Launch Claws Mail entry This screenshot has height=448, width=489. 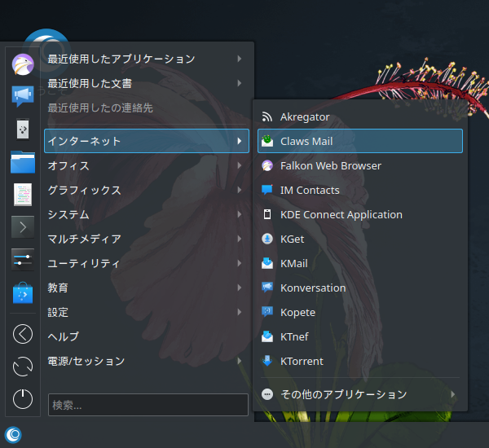pos(360,141)
